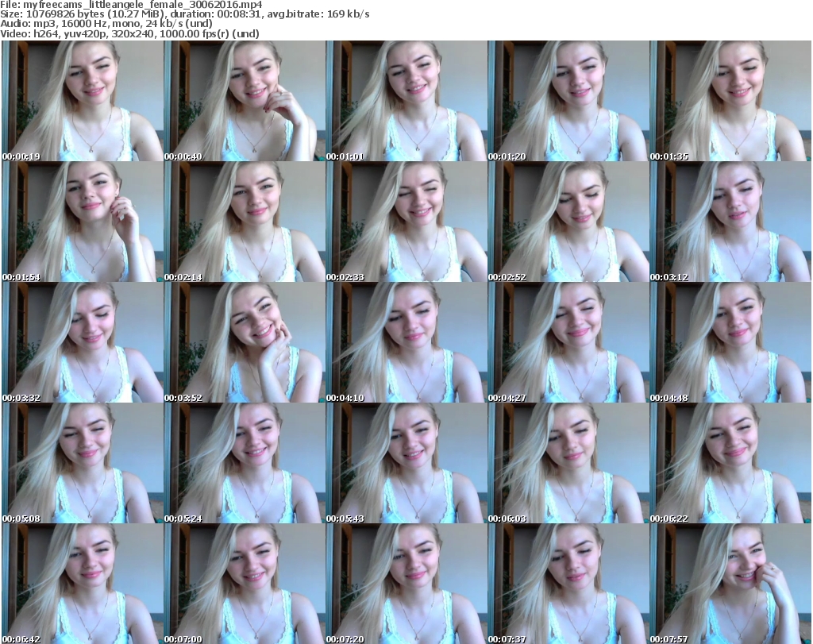Click the 'Size: 10769826 bytes' info line
This screenshot has width=813, height=644.
tap(184, 14)
